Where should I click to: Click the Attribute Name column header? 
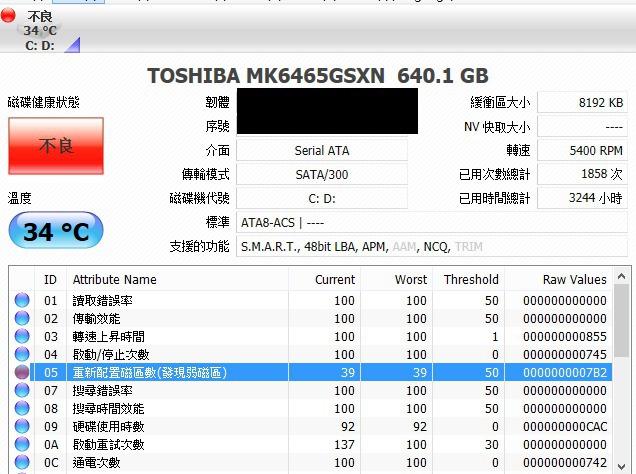click(177, 279)
